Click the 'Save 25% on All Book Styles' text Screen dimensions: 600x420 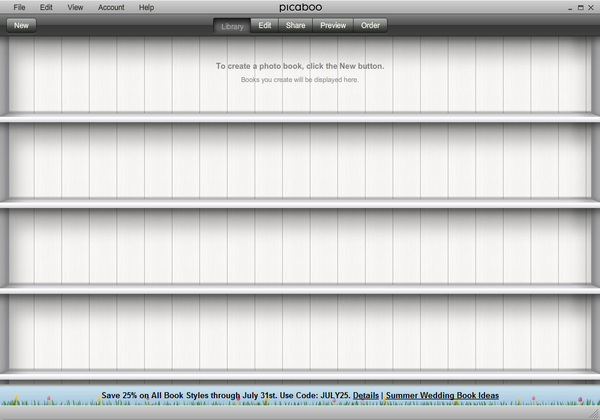[x=226, y=396]
